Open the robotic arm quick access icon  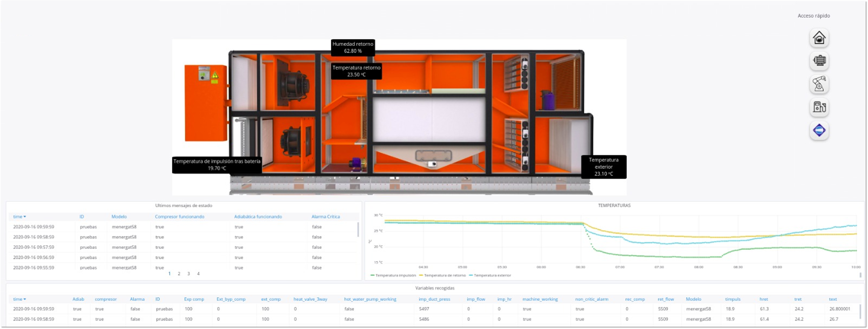819,84
